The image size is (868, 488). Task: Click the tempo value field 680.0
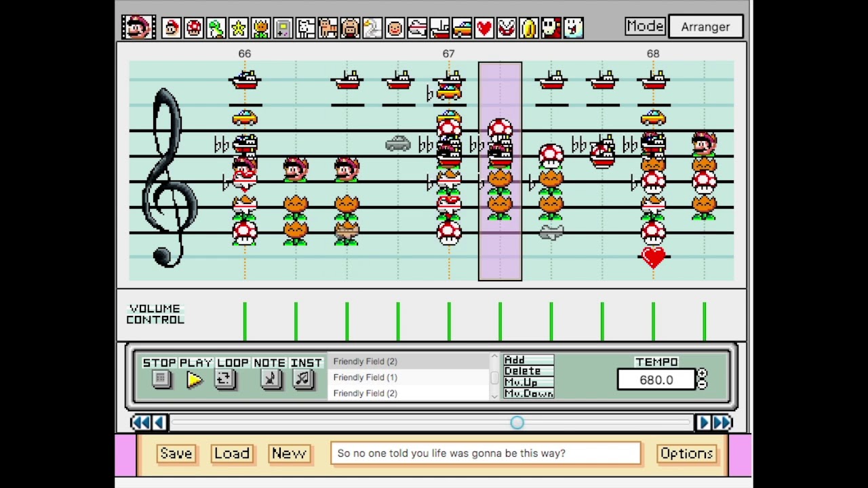click(656, 380)
